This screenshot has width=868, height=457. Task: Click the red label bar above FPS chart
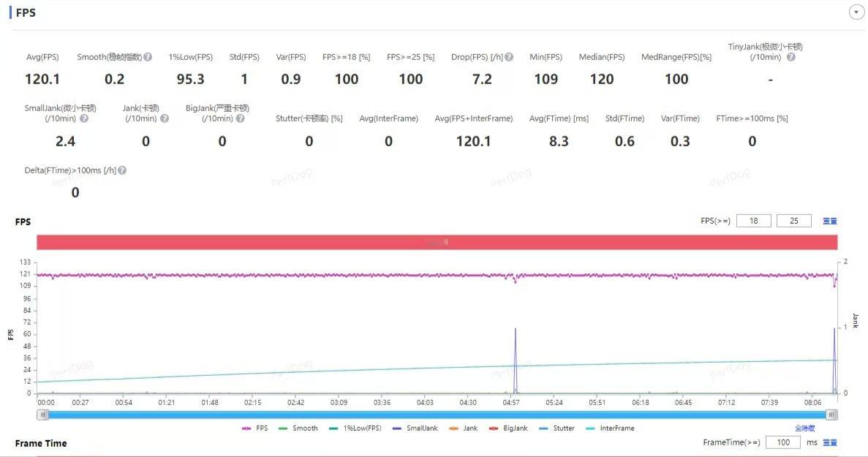pos(437,242)
